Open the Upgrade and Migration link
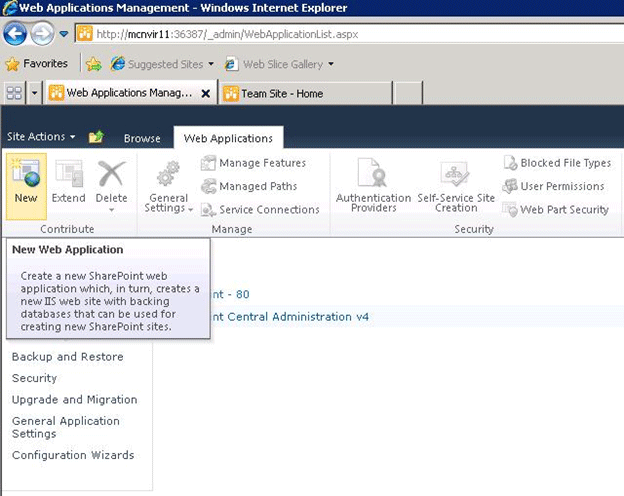The image size is (624, 496). click(75, 400)
